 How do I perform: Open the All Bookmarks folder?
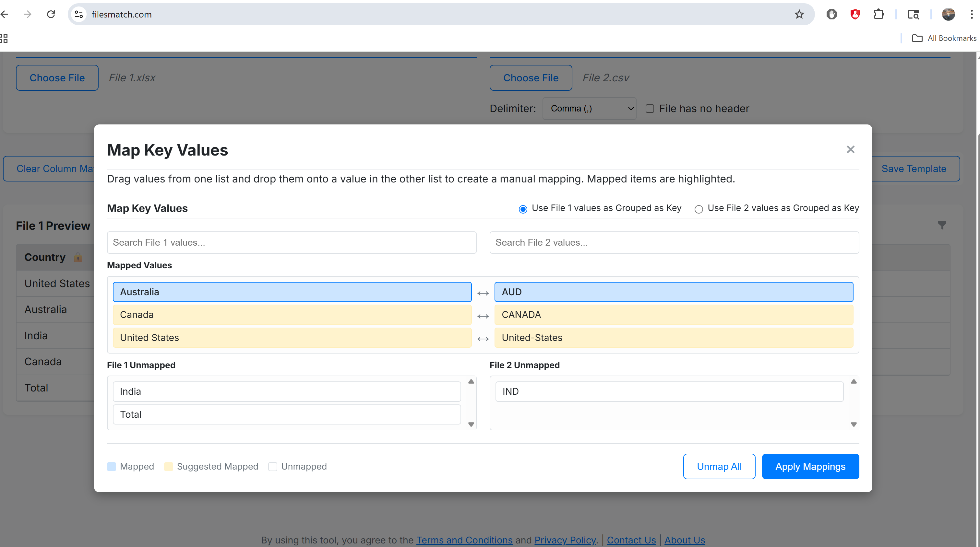click(x=944, y=38)
